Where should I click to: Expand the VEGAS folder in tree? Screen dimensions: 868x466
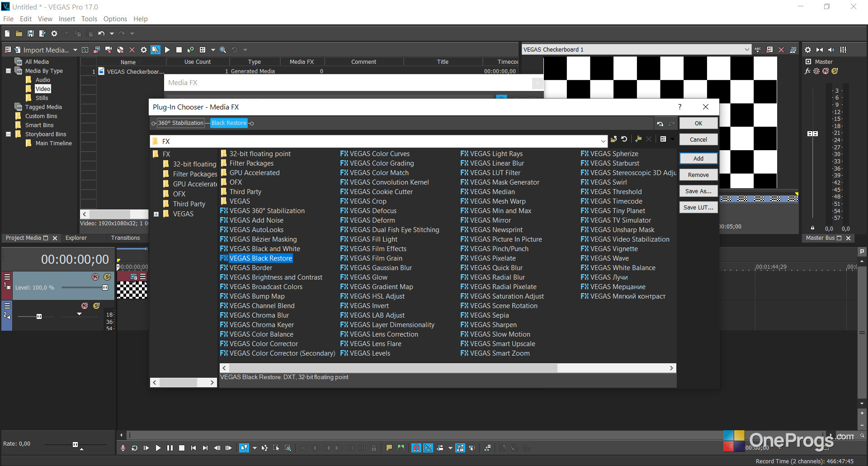[156, 214]
